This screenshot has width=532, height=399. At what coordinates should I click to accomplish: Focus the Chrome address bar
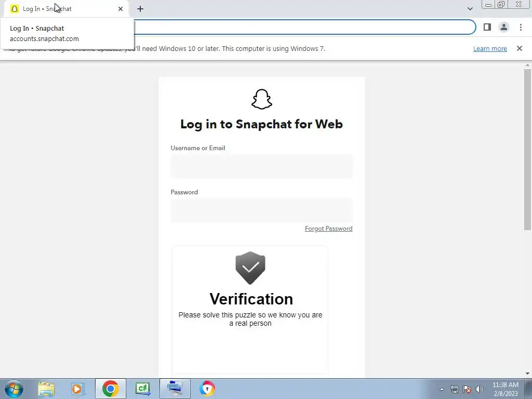(304, 27)
